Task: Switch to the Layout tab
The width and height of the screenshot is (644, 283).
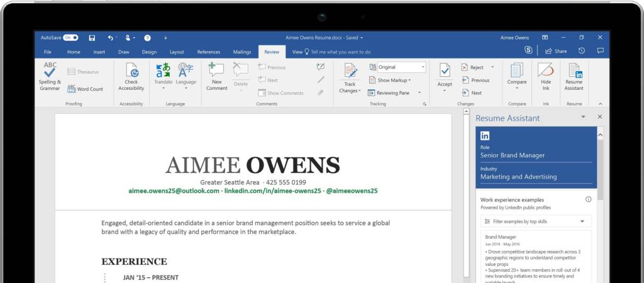Action: click(x=177, y=52)
